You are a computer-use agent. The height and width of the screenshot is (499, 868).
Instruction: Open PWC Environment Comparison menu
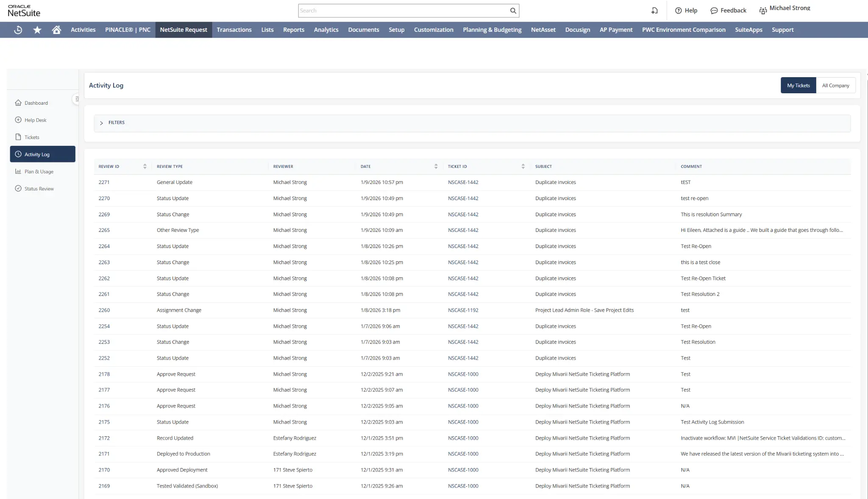pyautogui.click(x=684, y=30)
